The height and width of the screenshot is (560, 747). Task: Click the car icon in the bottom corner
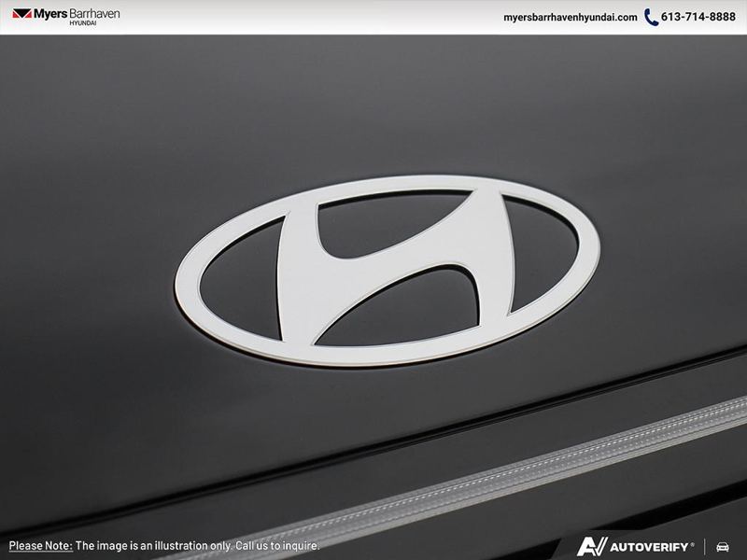(x=723, y=546)
